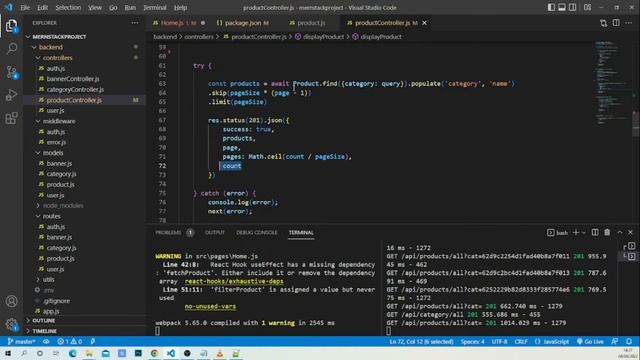Change Spaces: 4 indentation setting
This screenshot has height=360, width=640.
[x=473, y=341]
